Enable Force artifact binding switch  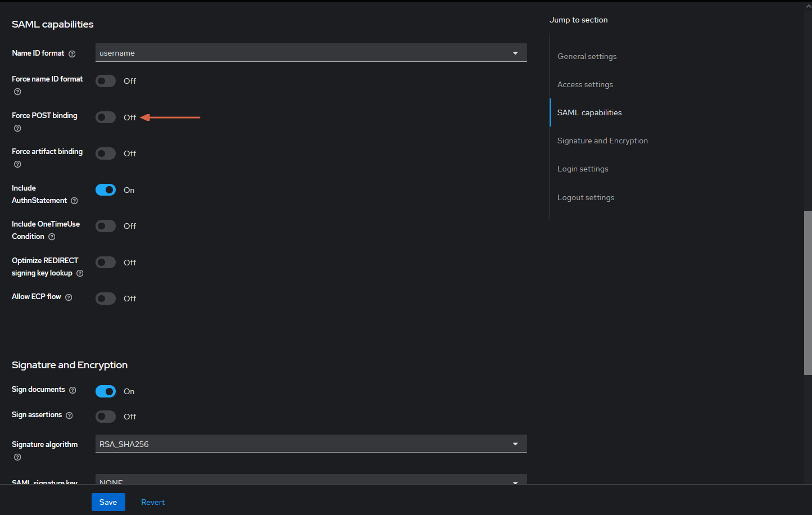pyautogui.click(x=106, y=153)
